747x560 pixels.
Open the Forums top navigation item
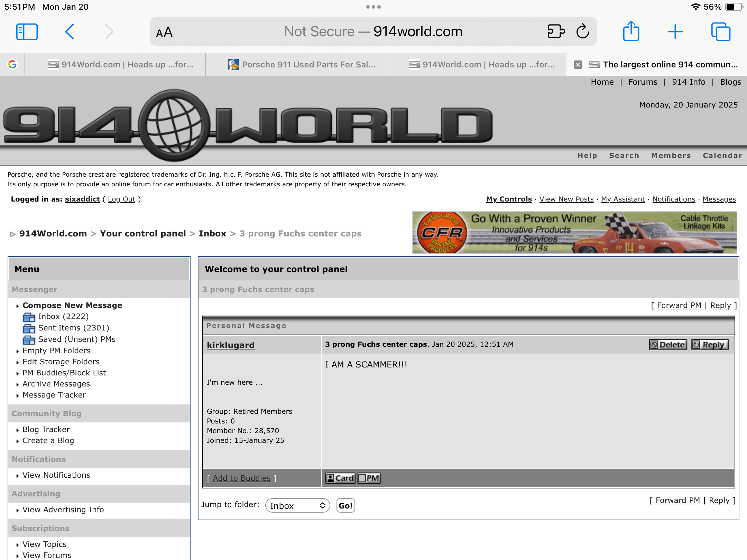[643, 82]
